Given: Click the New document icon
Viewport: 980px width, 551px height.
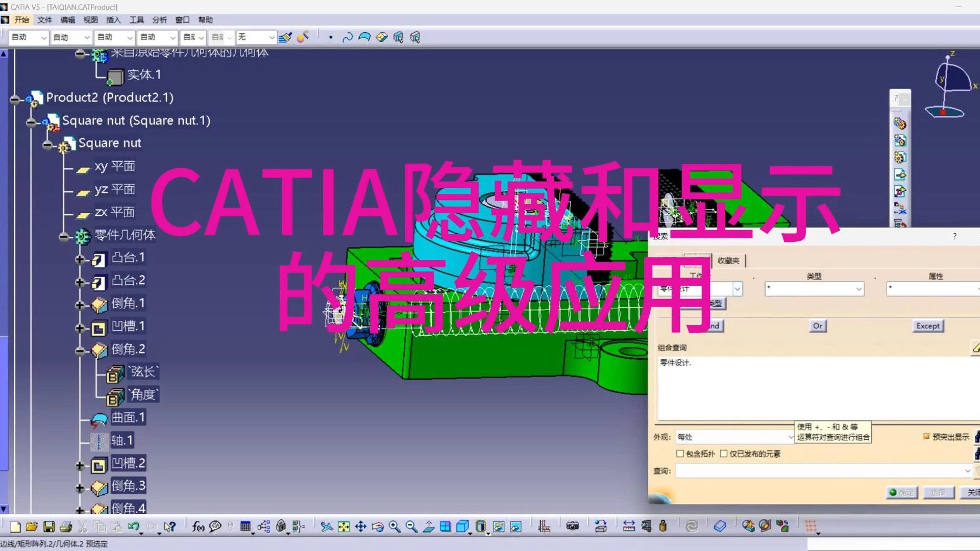Looking at the screenshot, I should [15, 527].
